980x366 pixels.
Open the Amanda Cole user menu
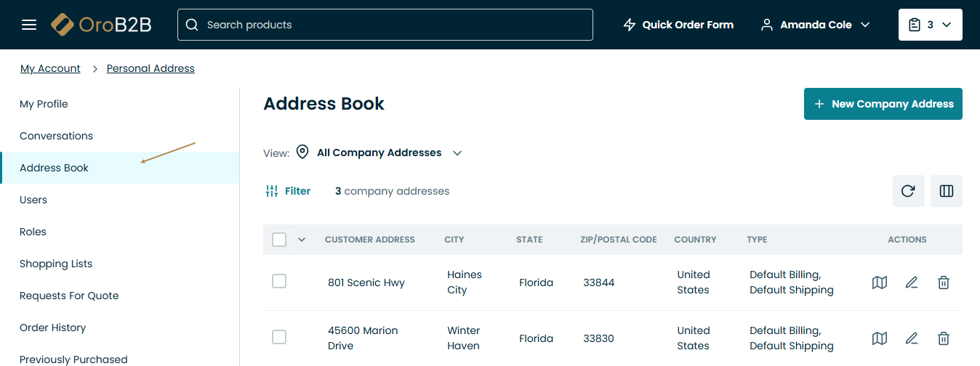pos(815,25)
